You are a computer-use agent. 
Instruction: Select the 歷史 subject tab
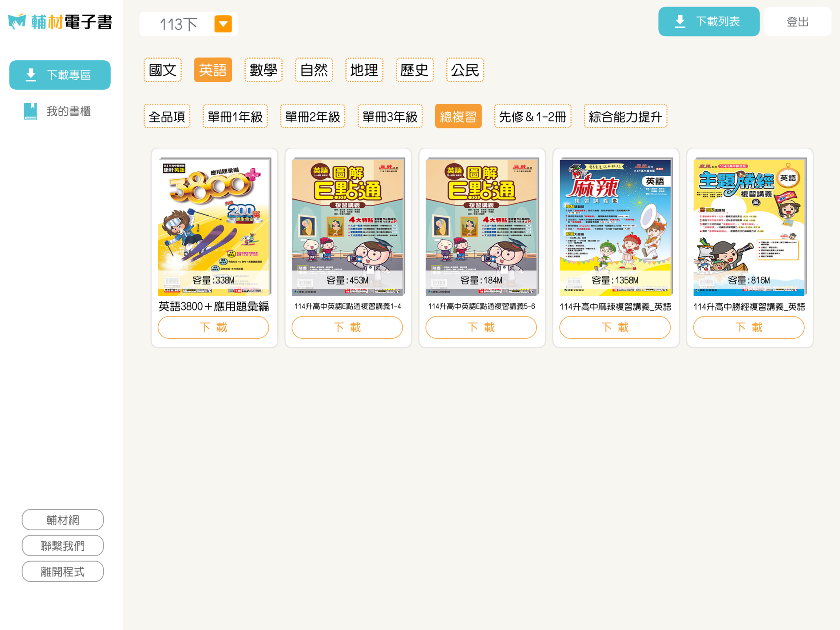coord(414,70)
